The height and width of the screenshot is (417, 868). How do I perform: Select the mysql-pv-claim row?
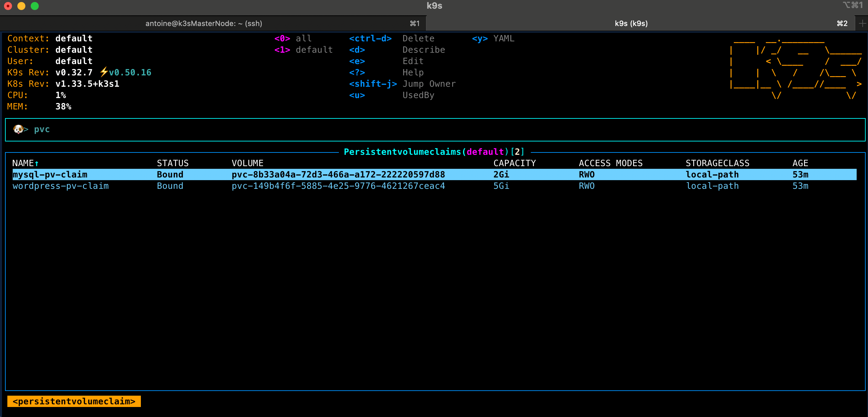(x=50, y=174)
